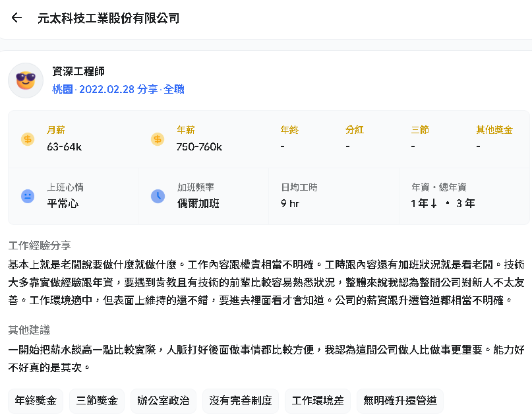532x415 pixels.
Task: Click the 其他建議 heading
Action: [29, 330]
